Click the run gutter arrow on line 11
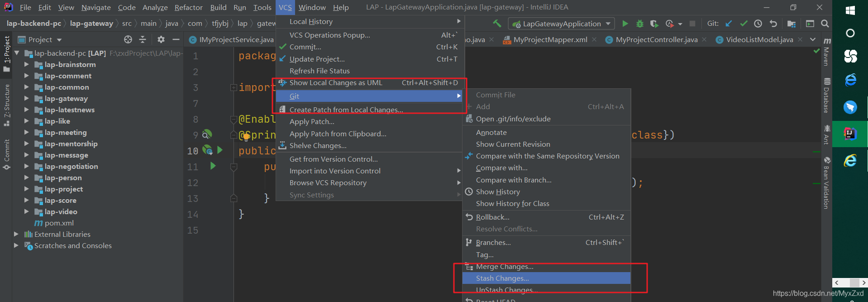 (213, 166)
